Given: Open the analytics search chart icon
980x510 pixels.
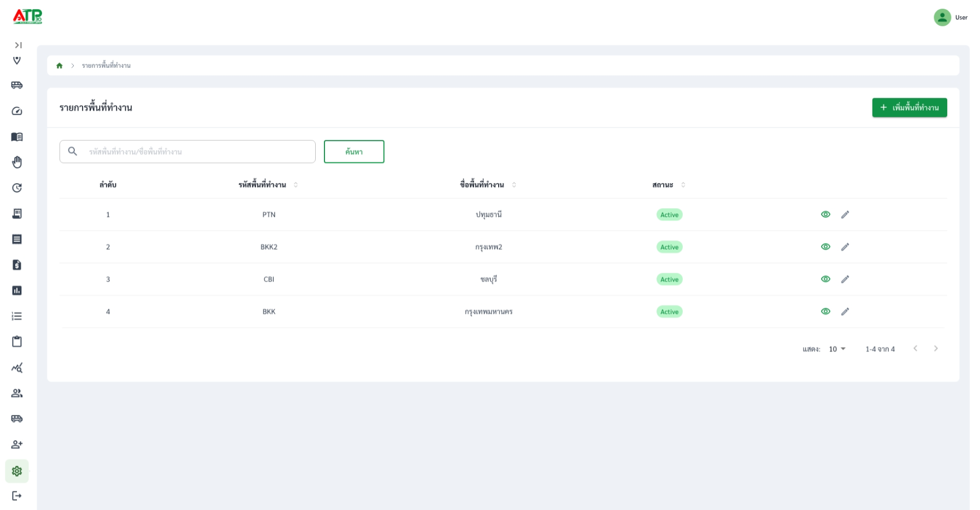Looking at the screenshot, I should 17,367.
